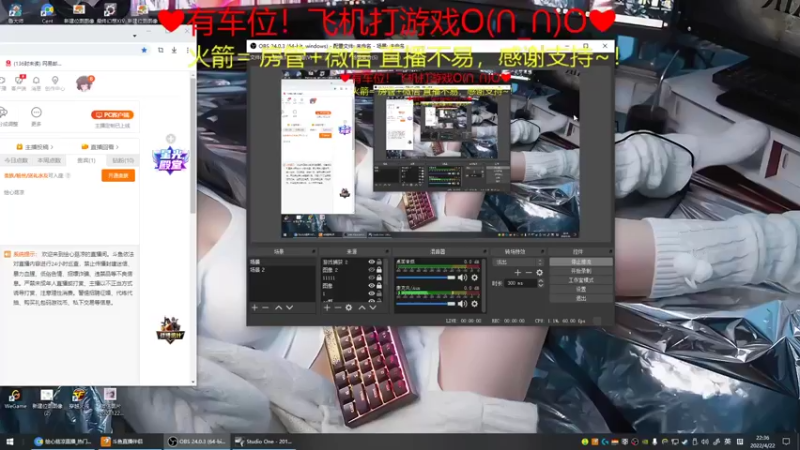Move the selected scene down in OBS Scenes panel

[289, 308]
